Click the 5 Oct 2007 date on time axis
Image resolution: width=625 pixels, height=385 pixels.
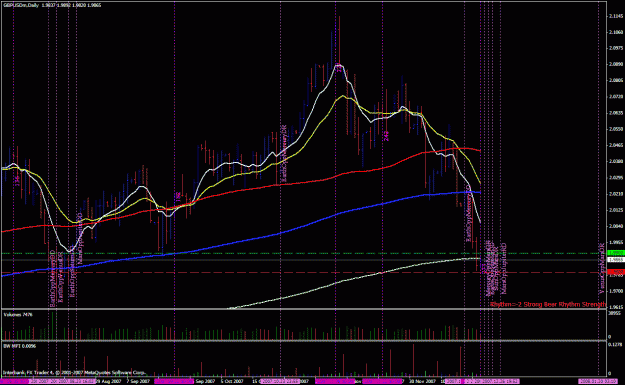pyautogui.click(x=232, y=381)
